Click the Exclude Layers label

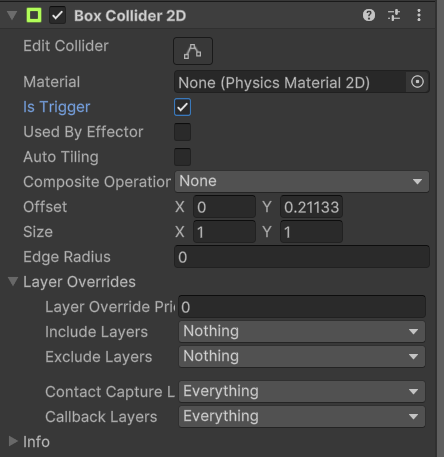click(x=99, y=357)
